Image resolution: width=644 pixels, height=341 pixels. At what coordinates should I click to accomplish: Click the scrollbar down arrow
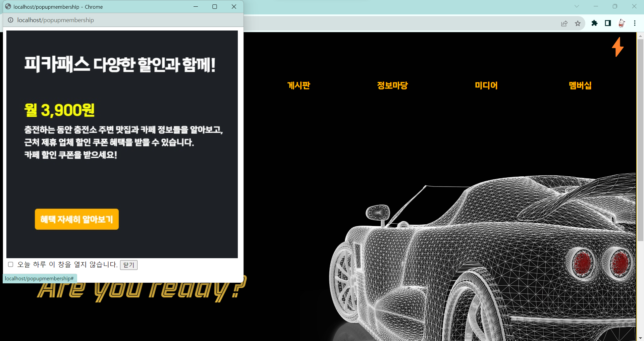640,338
